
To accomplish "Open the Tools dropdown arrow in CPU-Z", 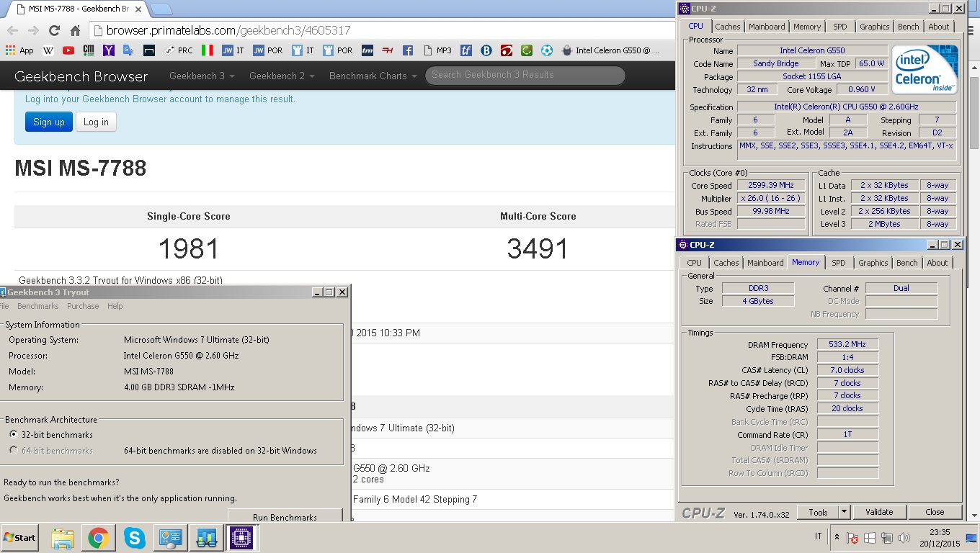I will (x=845, y=512).
